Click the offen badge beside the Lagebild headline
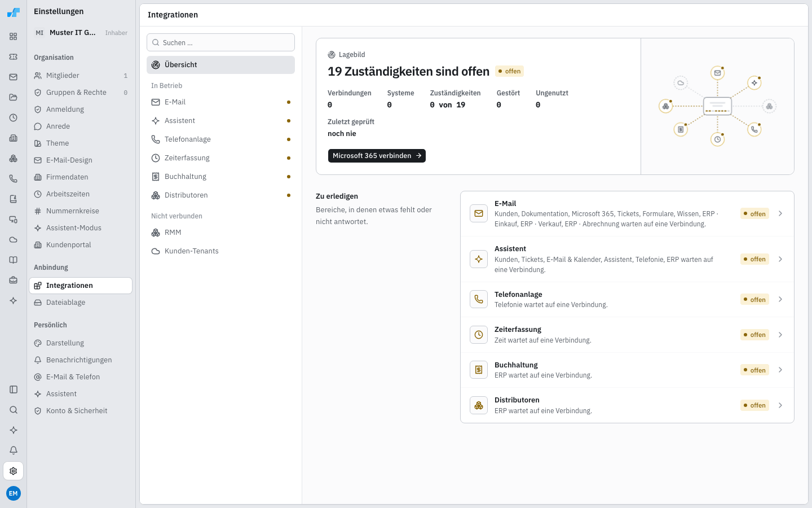Image resolution: width=812 pixels, height=508 pixels. tap(509, 71)
